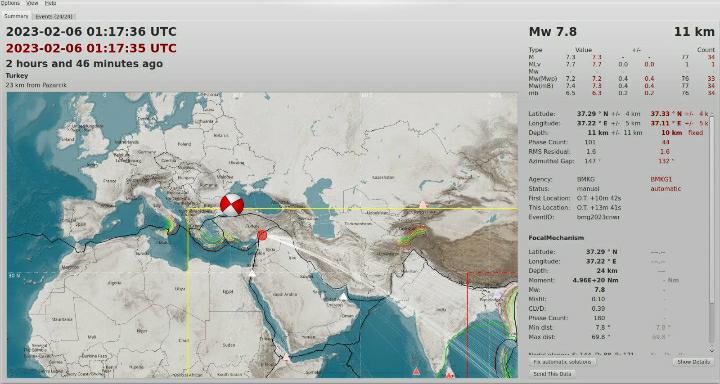This screenshot has height=384, width=720.
Task: Click the red-white focal mechanism beachball
Action: pyautogui.click(x=232, y=205)
